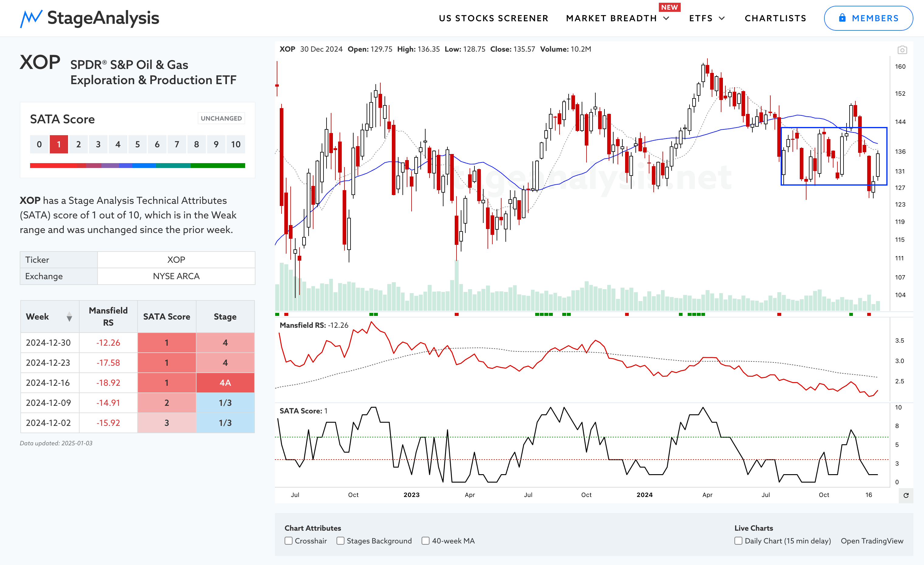Select SATA score box 1 highlighted red
The image size is (924, 565).
(59, 144)
